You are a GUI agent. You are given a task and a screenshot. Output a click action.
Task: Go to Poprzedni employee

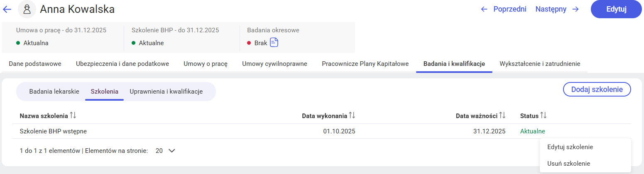tap(504, 9)
